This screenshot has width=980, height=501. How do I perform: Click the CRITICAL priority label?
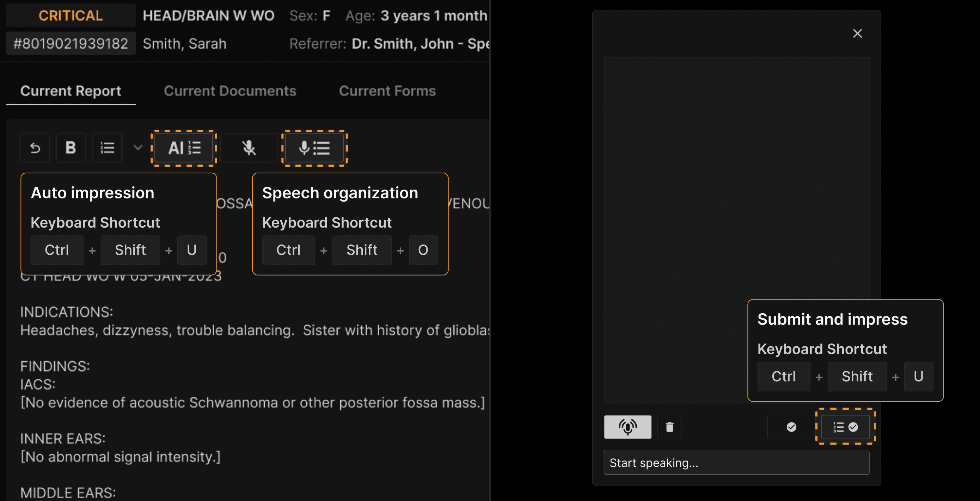[x=71, y=16]
